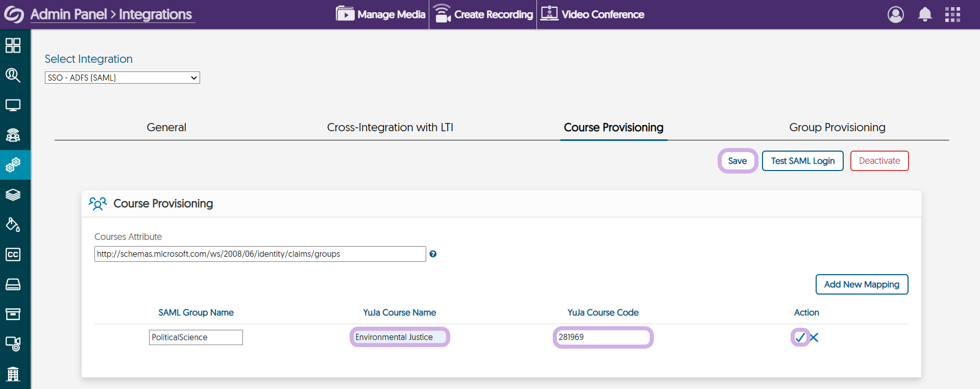The width and height of the screenshot is (980, 389).
Task: Click the SAML Group Name input field
Action: 196,337
